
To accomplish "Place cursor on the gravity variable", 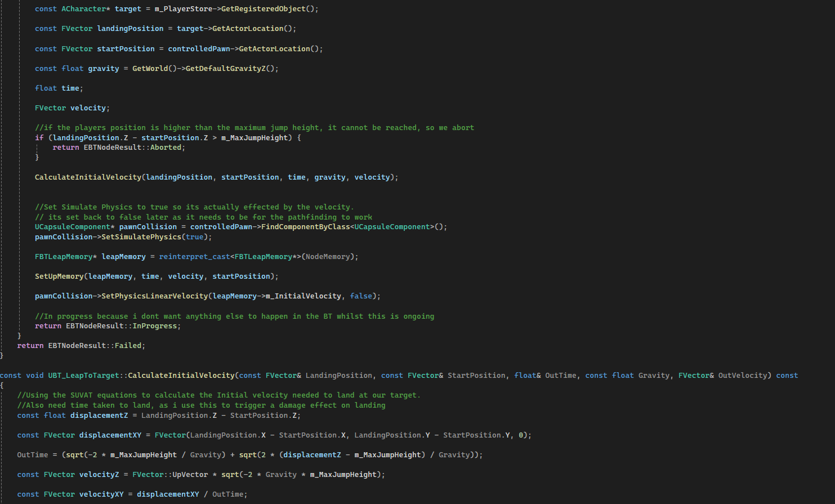I will [104, 68].
